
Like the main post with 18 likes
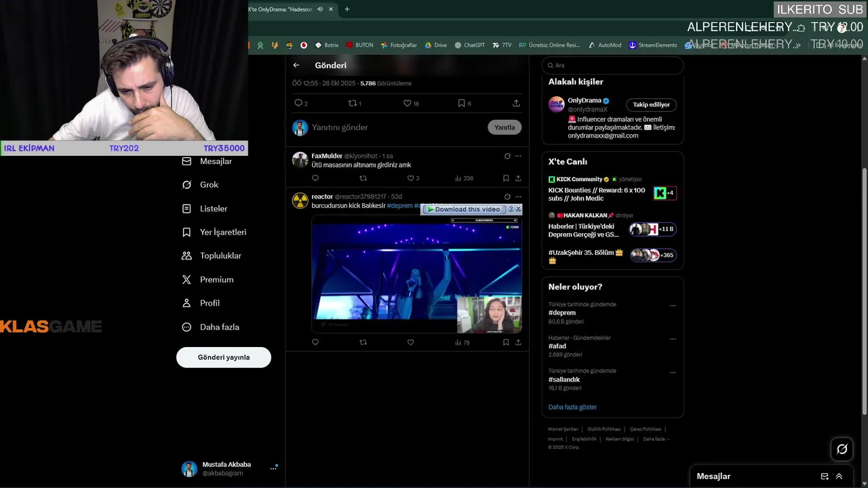tap(407, 103)
